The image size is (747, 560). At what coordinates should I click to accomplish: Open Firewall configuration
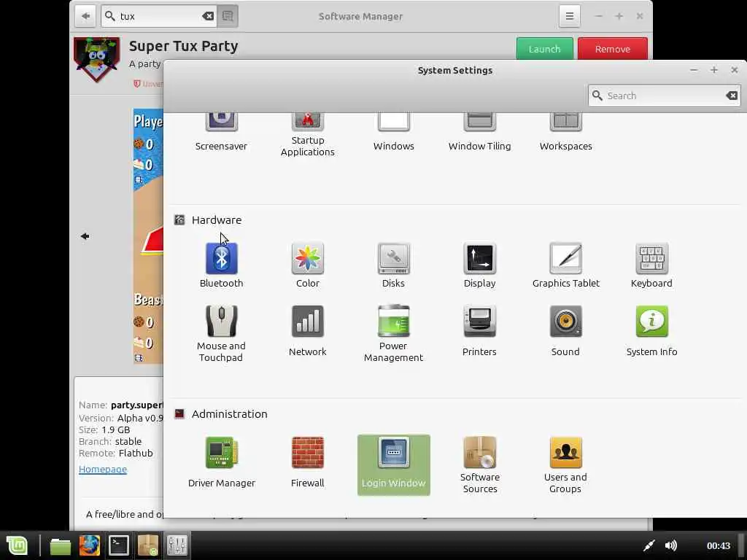[x=307, y=462]
